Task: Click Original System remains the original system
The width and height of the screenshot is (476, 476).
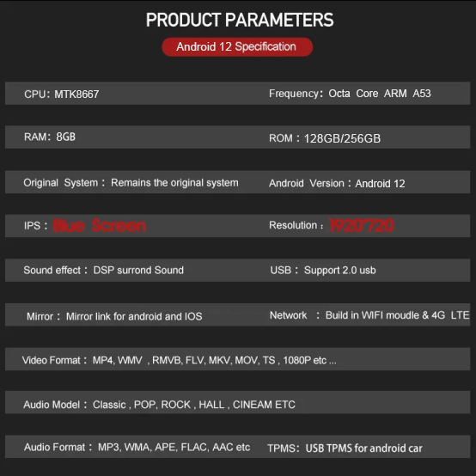Action: pyautogui.click(x=131, y=183)
